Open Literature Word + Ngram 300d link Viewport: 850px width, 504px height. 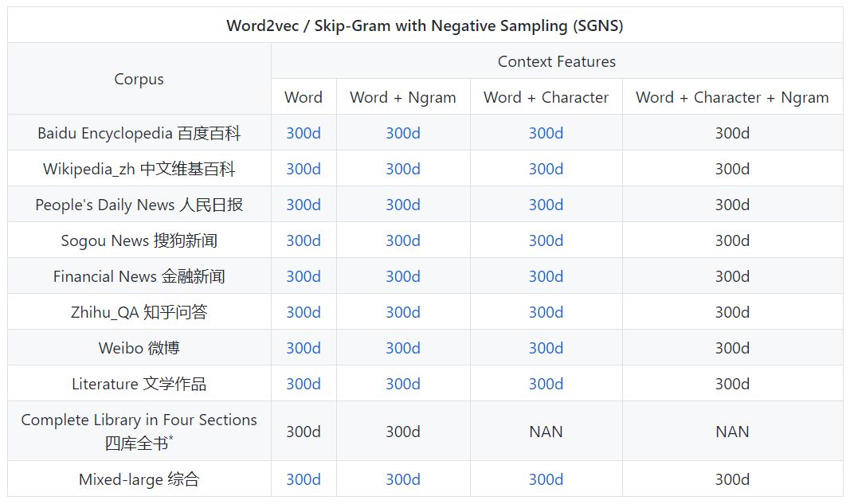pos(403,383)
